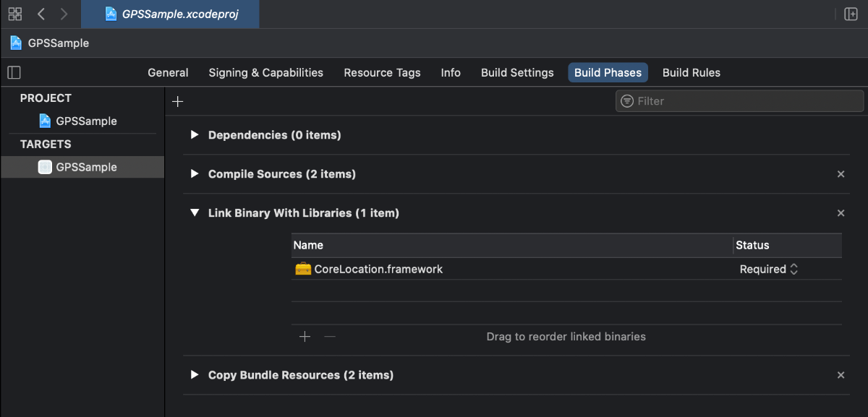Expand the Copy Bundle Resources phase

point(194,375)
